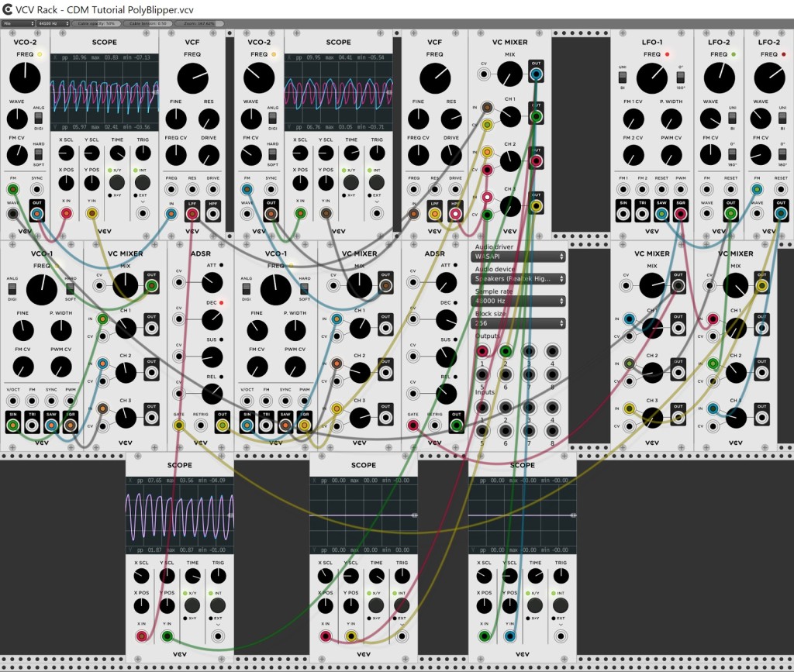Click the LPF output jack on the leftmost VCF
The height and width of the screenshot is (672, 794).
[x=192, y=212]
